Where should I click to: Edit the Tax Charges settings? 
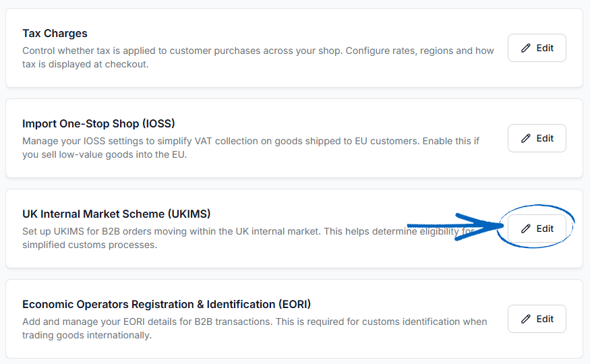537,48
